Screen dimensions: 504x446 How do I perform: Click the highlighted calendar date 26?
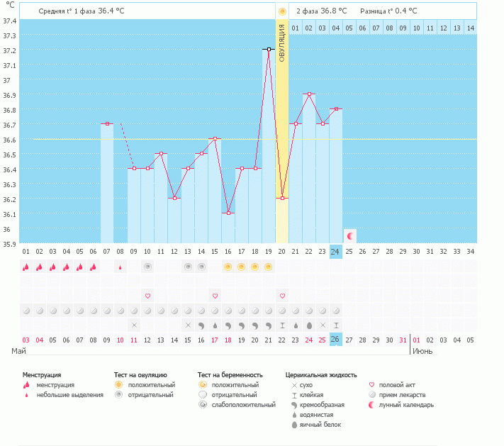(336, 340)
